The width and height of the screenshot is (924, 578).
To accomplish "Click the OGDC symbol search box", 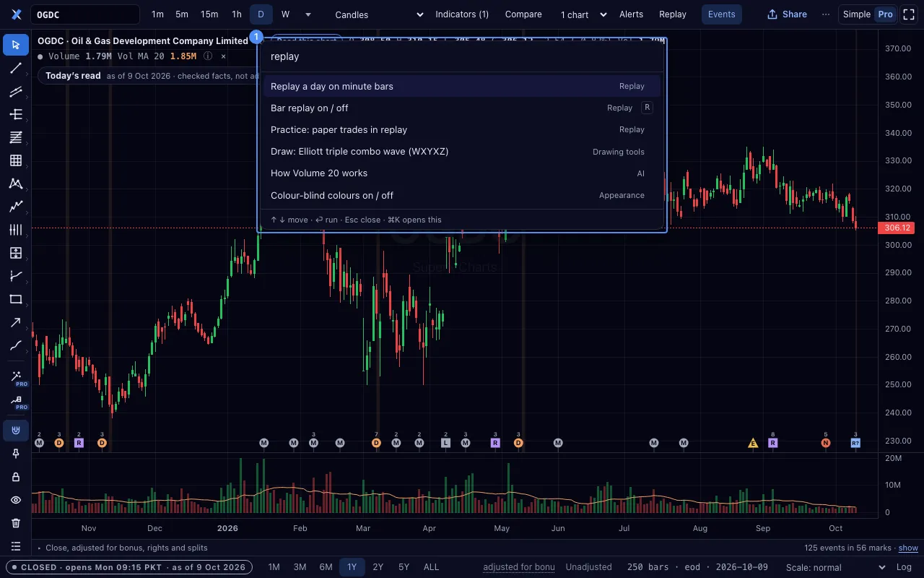I will 85,14.
